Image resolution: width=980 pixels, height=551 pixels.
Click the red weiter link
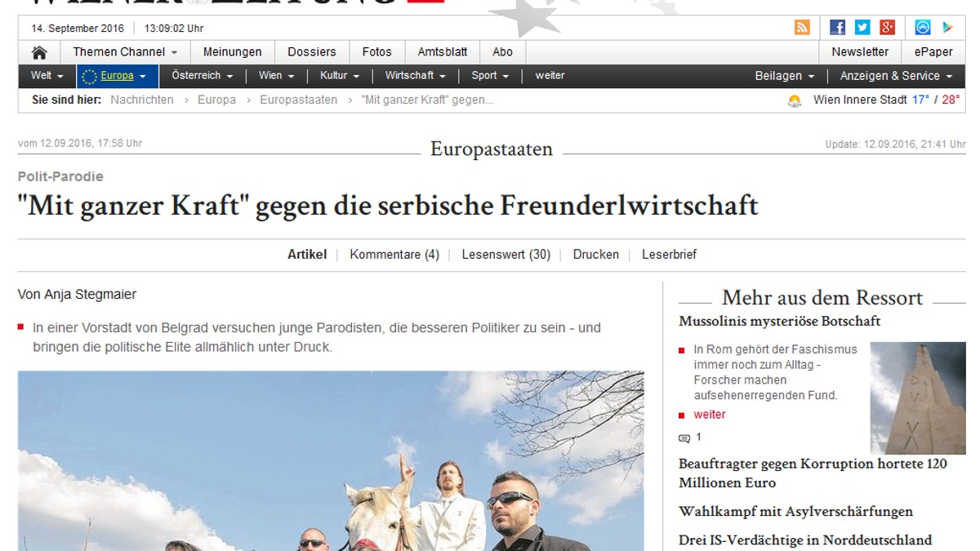click(x=710, y=414)
